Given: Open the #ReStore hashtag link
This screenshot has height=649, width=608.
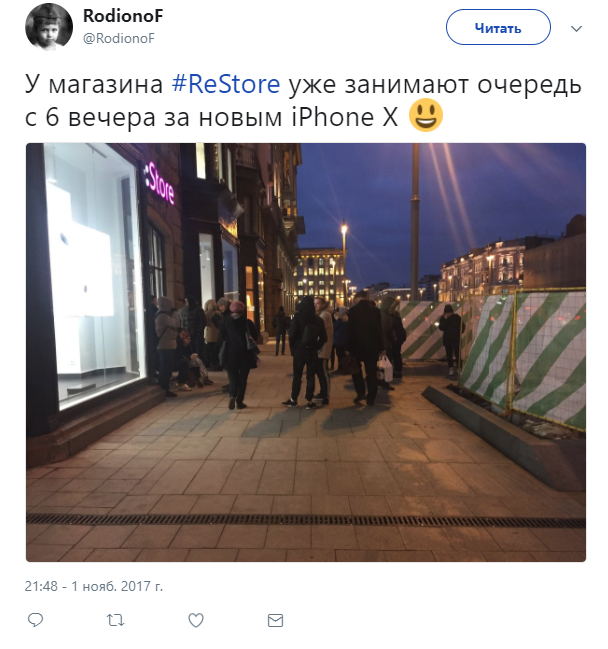Looking at the screenshot, I should click(226, 84).
